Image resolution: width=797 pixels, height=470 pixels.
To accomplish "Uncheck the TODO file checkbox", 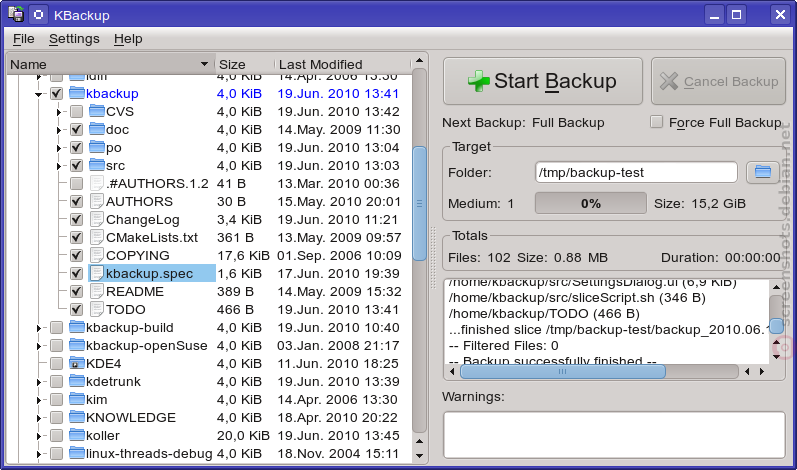I will click(x=76, y=309).
